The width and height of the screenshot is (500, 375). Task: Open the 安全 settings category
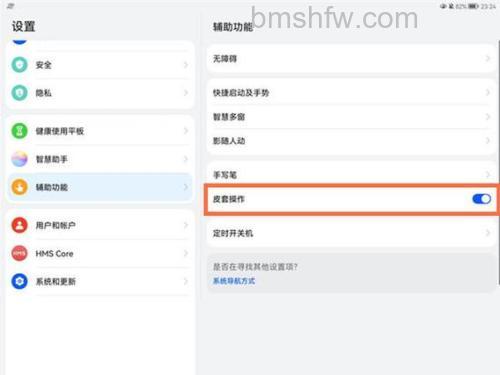[99, 65]
